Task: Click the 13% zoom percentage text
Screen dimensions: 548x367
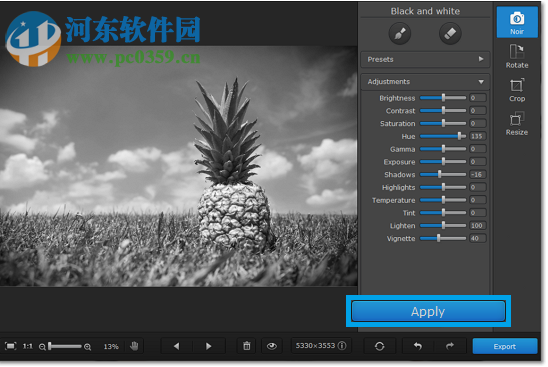Action: (x=111, y=347)
